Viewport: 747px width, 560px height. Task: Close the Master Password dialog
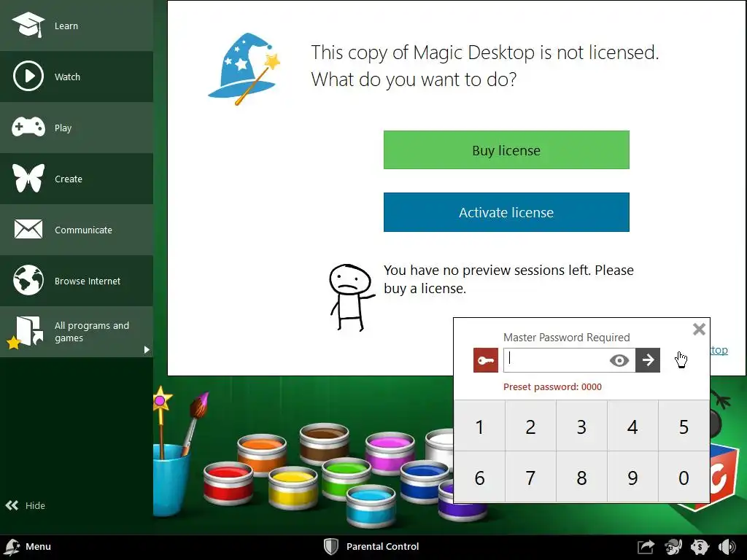[x=699, y=329]
